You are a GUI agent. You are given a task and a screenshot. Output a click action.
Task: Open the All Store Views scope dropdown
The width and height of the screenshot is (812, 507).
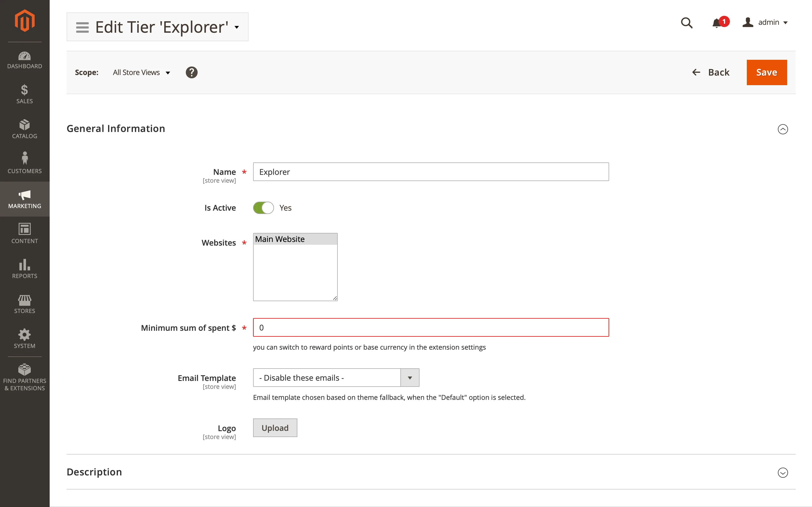(141, 72)
